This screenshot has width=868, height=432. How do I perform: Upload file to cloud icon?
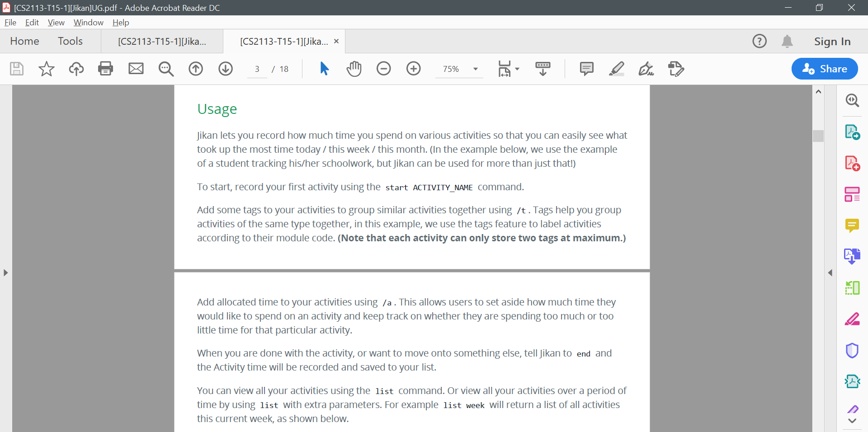click(x=76, y=69)
